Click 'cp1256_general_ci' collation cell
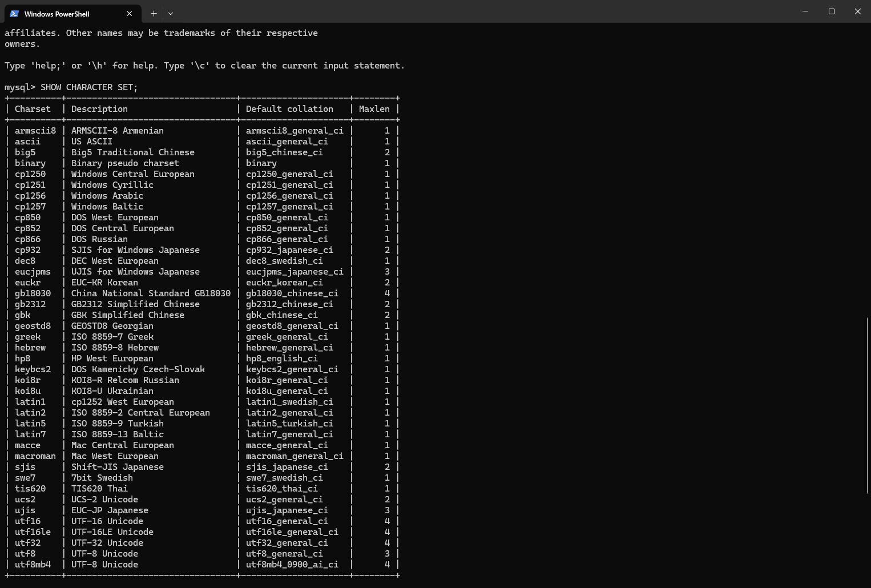The image size is (871, 588). click(289, 196)
